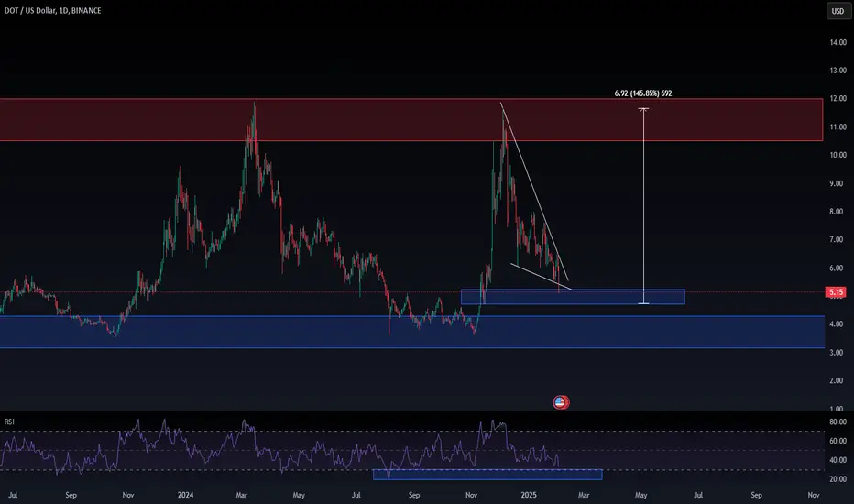
Task: Open the USD currency selector button
Action: (x=838, y=11)
